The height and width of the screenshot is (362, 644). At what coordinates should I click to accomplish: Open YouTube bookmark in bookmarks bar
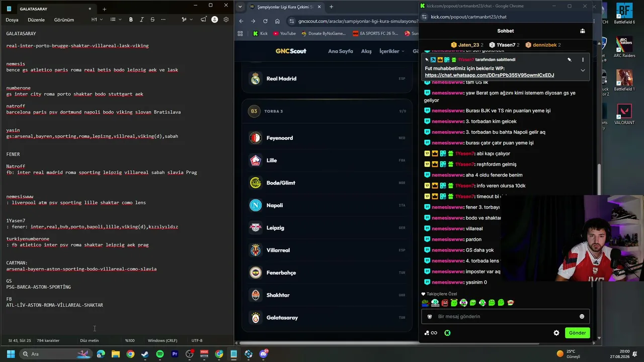284,34
